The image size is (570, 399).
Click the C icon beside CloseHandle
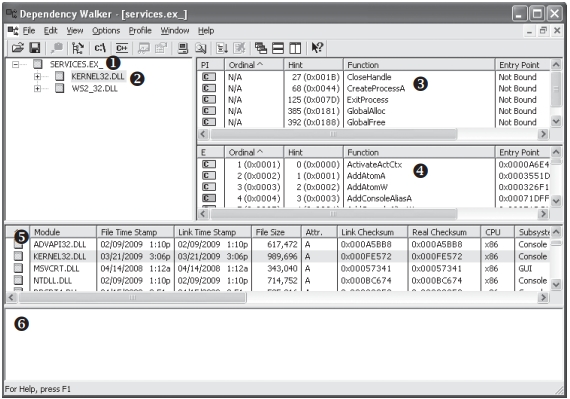pyautogui.click(x=209, y=77)
